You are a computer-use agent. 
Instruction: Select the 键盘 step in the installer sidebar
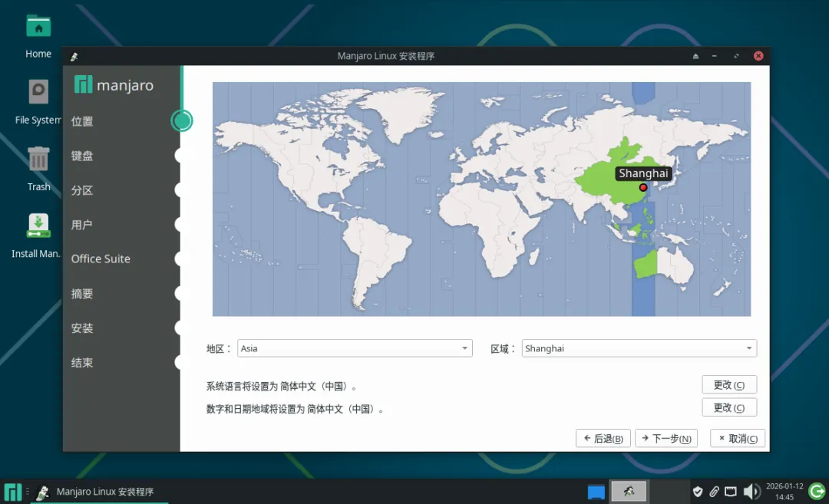click(82, 156)
